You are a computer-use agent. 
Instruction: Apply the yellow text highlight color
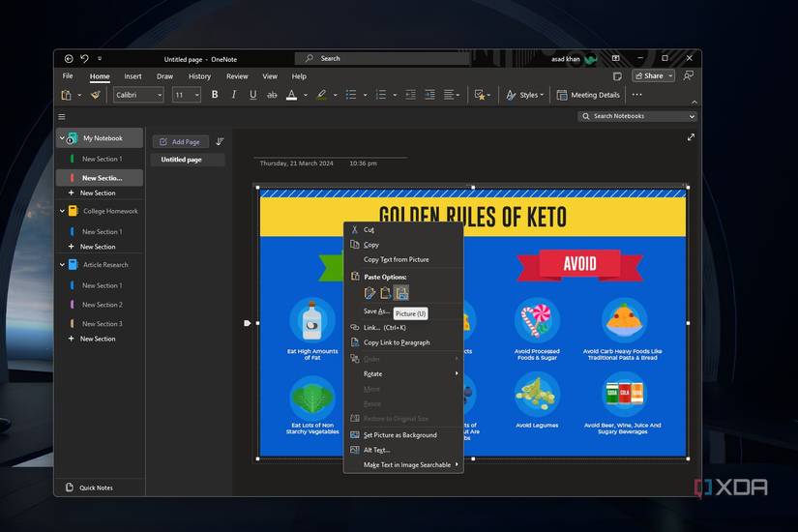pos(322,95)
